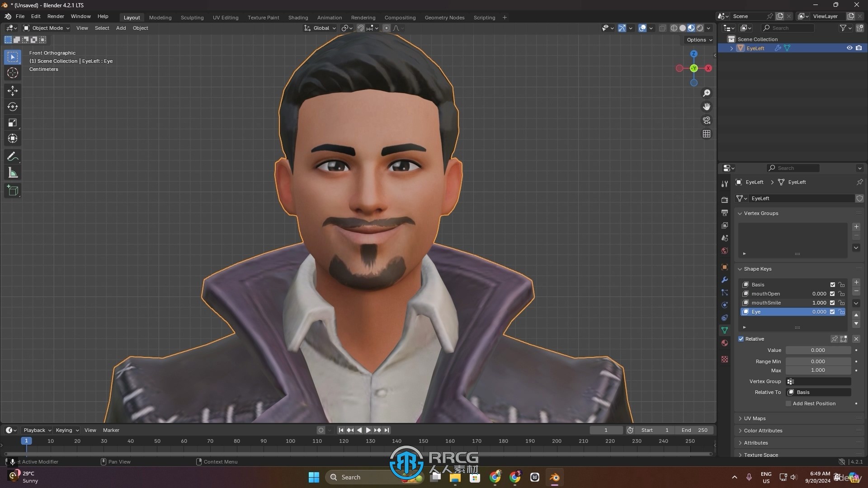Open the Playback dropdown in timeline
This screenshot has width=868, height=488.
[x=37, y=430]
